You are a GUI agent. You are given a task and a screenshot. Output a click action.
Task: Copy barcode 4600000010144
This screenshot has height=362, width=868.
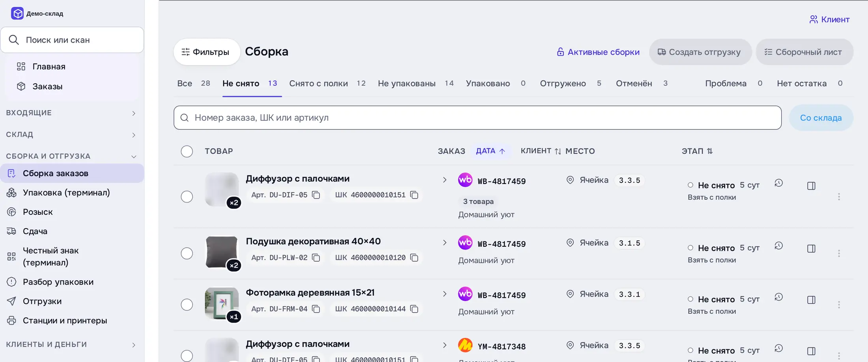414,309
